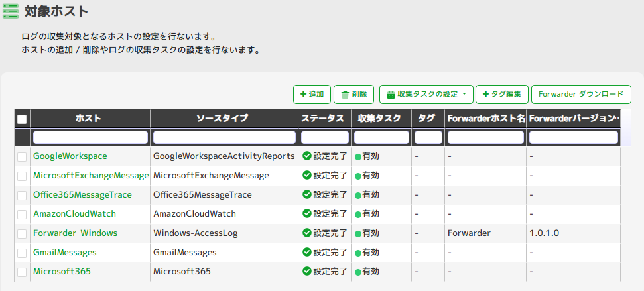This screenshot has height=291, width=644.
Task: Click the Forwarder ダウンロード button
Action: [581, 94]
